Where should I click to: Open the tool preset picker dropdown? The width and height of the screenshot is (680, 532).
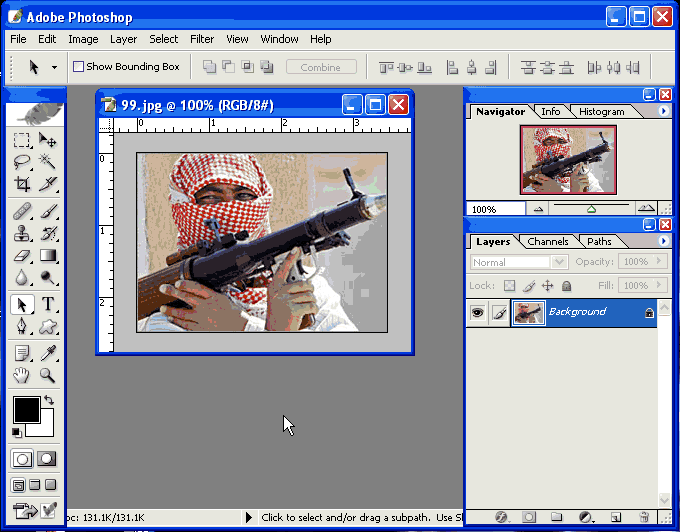coord(41,67)
